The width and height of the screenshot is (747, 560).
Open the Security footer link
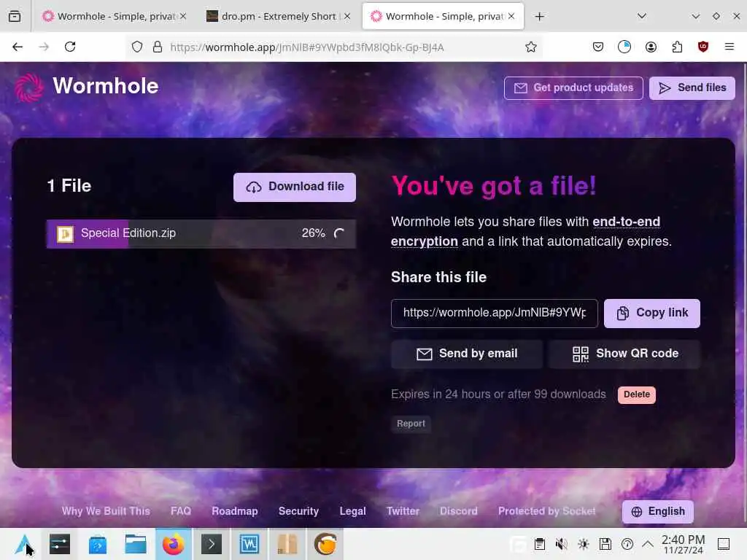298,511
